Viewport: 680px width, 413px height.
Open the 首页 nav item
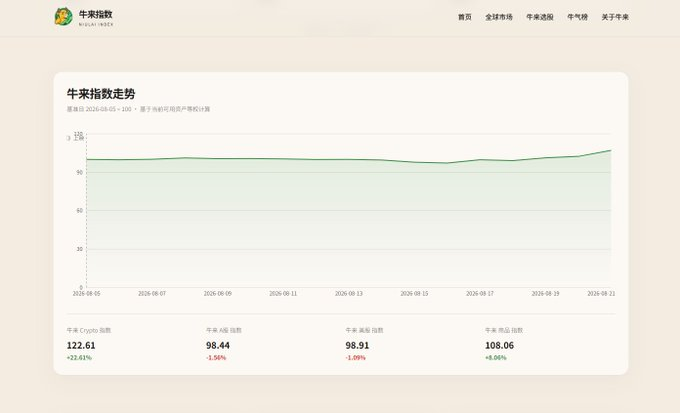pyautogui.click(x=464, y=17)
